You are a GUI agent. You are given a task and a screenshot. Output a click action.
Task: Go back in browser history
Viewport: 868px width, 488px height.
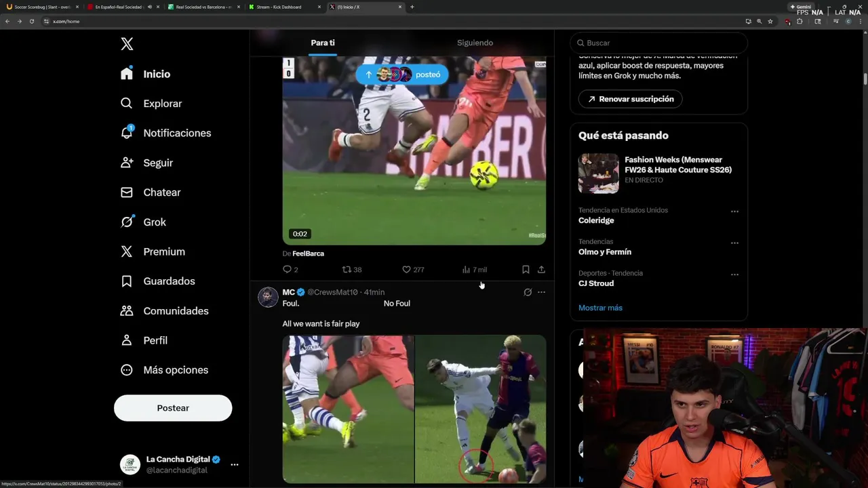(7, 21)
